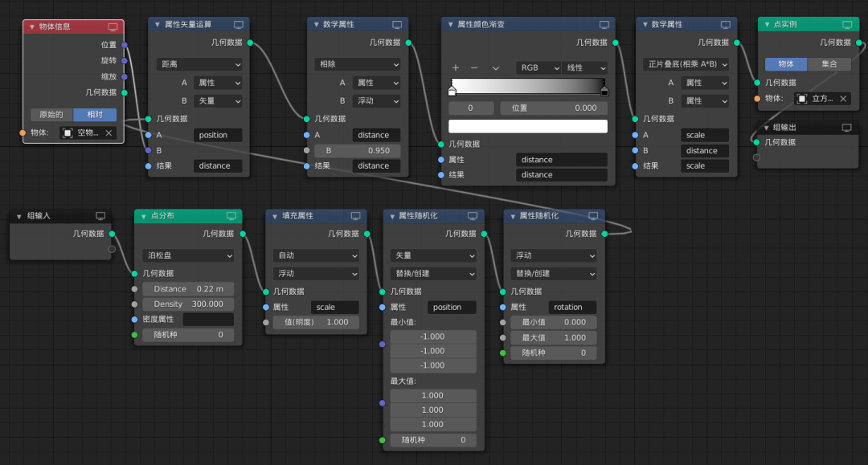Click the 替换/创建 button on 属性随机化
This screenshot has height=465, width=868.
433,273
